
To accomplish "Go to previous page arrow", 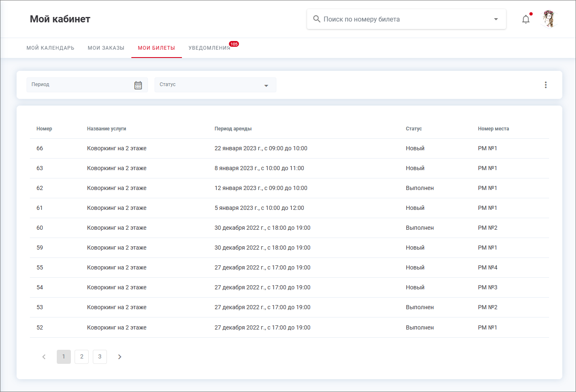I will pos(44,357).
